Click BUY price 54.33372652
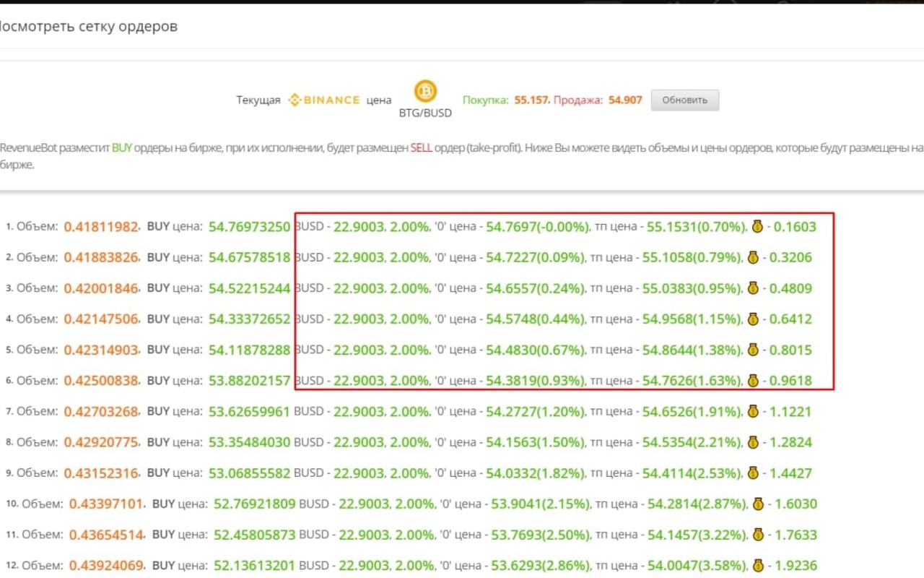Viewport: 924px width, 578px height. coord(249,319)
